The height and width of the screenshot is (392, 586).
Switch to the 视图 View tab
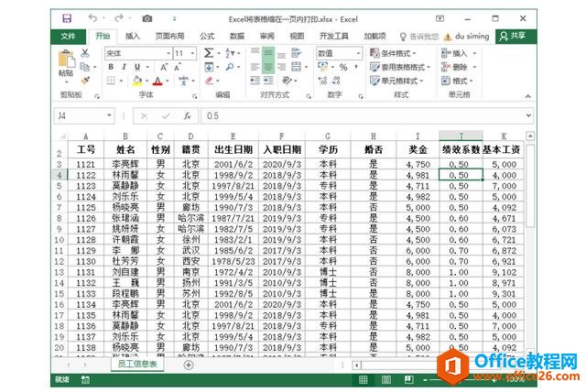click(x=297, y=37)
